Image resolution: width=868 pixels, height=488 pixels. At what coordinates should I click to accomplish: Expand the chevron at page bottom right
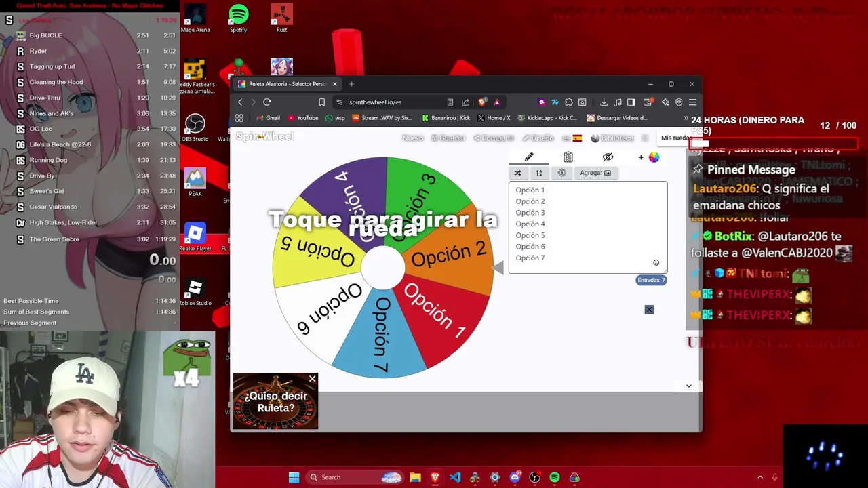[688, 386]
